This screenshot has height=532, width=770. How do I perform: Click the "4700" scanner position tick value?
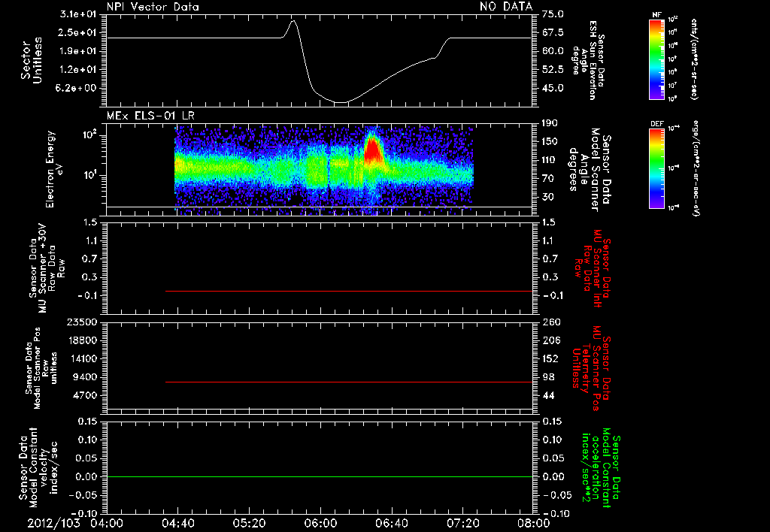coord(84,395)
